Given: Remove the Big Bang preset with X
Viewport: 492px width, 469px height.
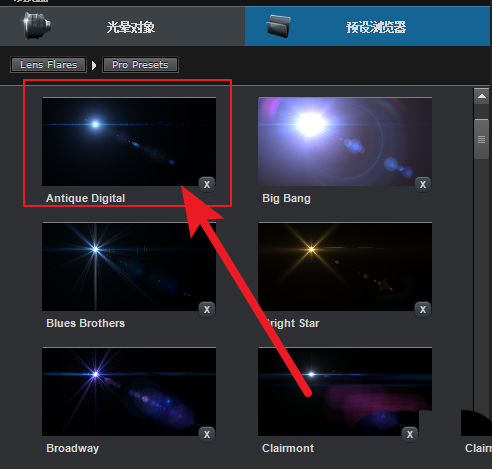Looking at the screenshot, I should pos(423,184).
